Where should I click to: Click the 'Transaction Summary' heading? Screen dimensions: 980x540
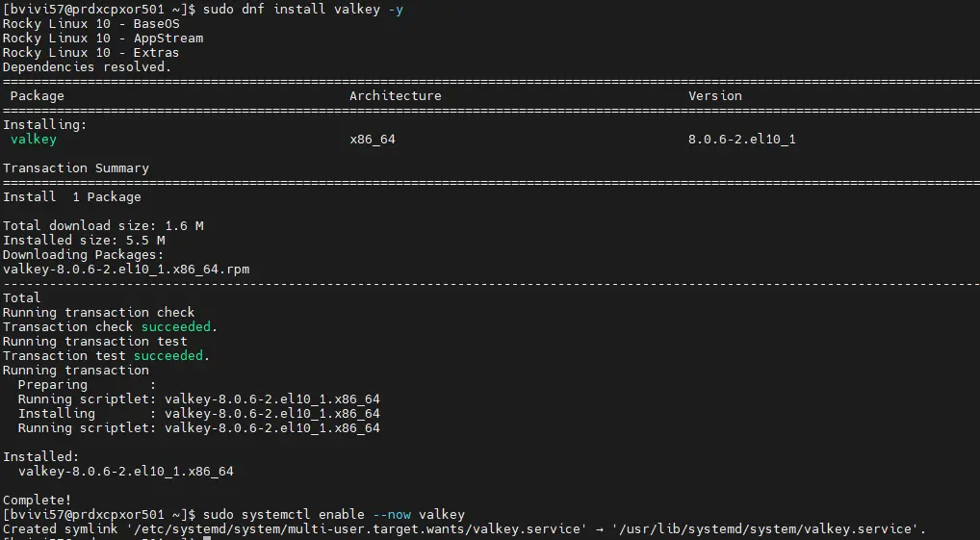point(76,168)
